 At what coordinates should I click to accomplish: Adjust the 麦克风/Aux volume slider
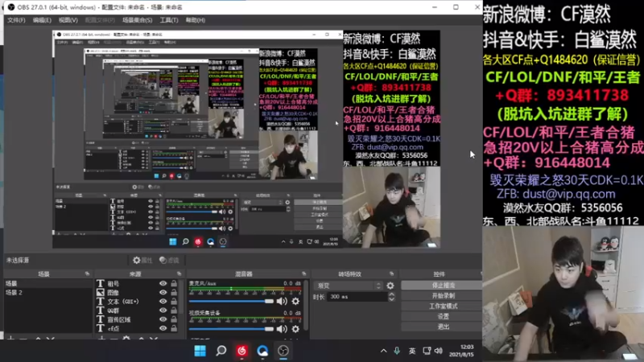(231, 301)
